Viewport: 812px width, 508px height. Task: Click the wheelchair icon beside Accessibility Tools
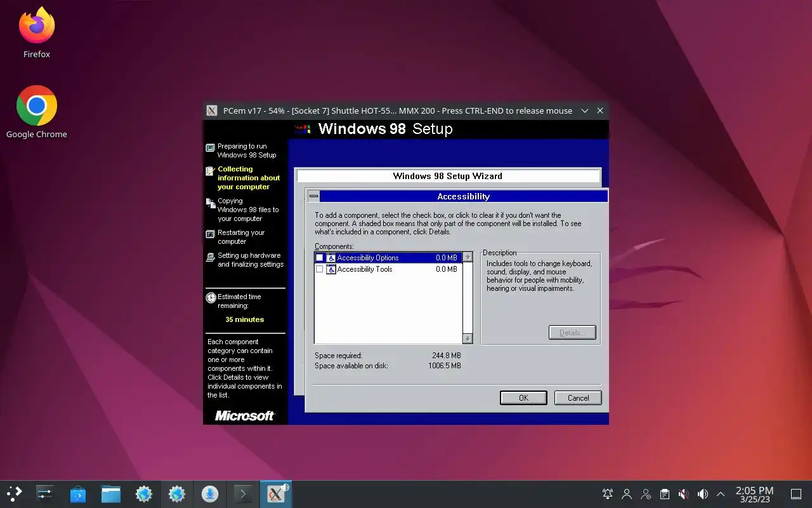coord(331,269)
